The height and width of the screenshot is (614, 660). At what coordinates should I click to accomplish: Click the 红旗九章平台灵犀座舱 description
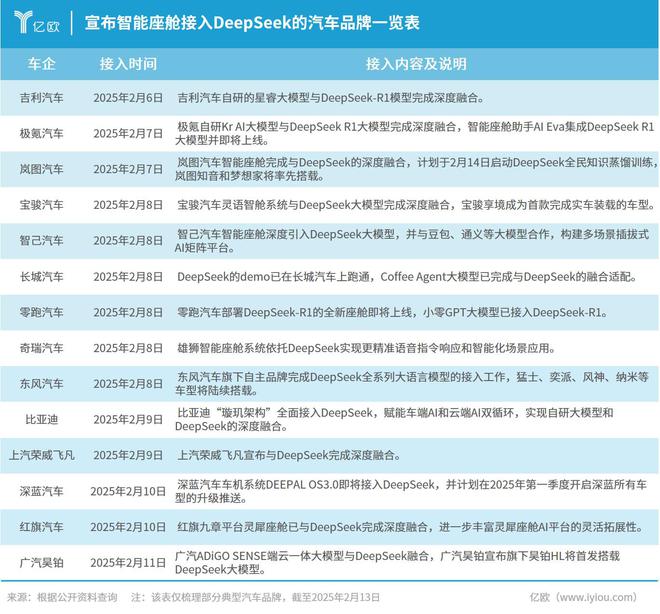pyautogui.click(x=410, y=527)
